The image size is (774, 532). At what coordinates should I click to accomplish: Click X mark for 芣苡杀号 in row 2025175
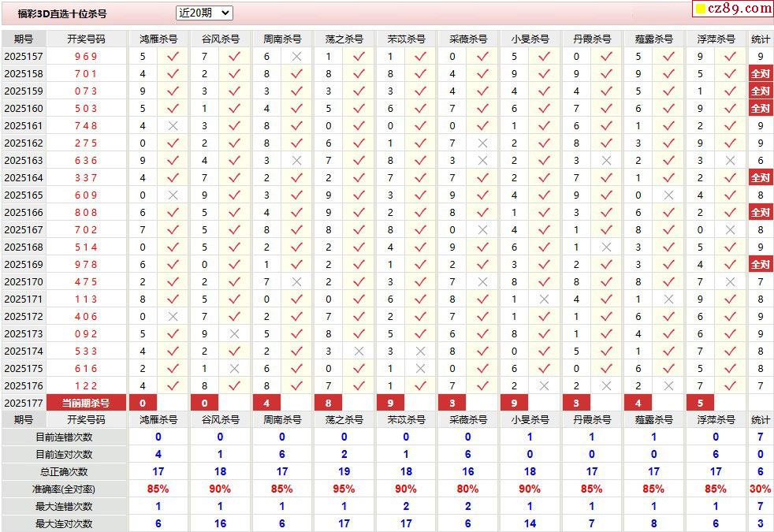pos(421,369)
